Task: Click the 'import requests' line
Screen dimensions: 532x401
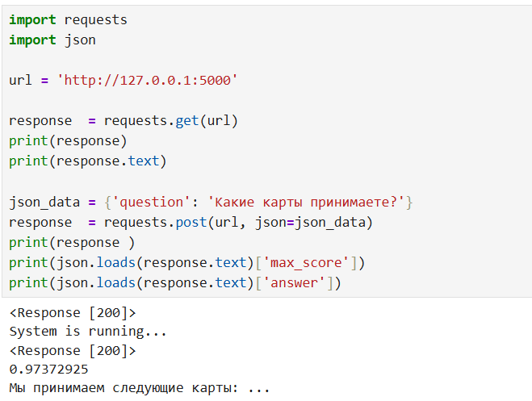Action: coord(68,19)
